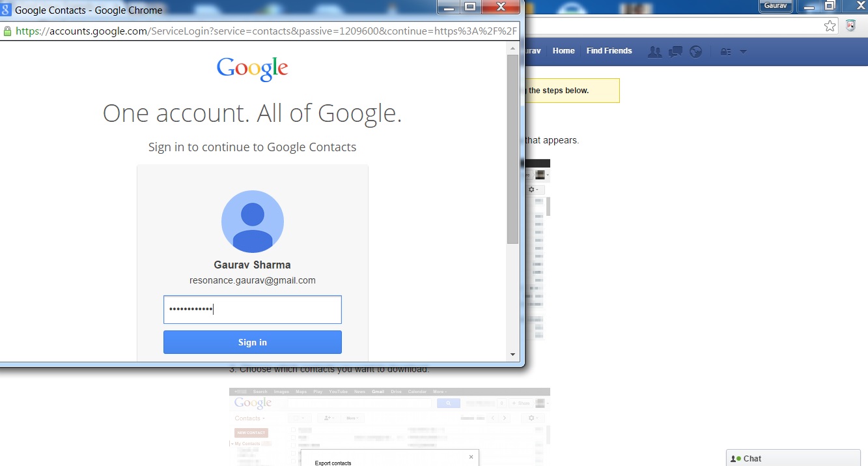Bookmark page with the star icon
This screenshot has height=466, width=868.
830,25
